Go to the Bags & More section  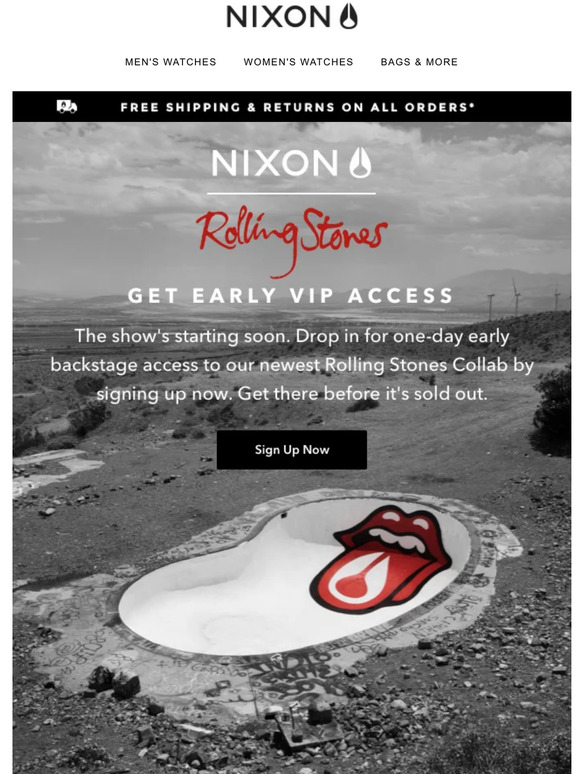(x=419, y=62)
